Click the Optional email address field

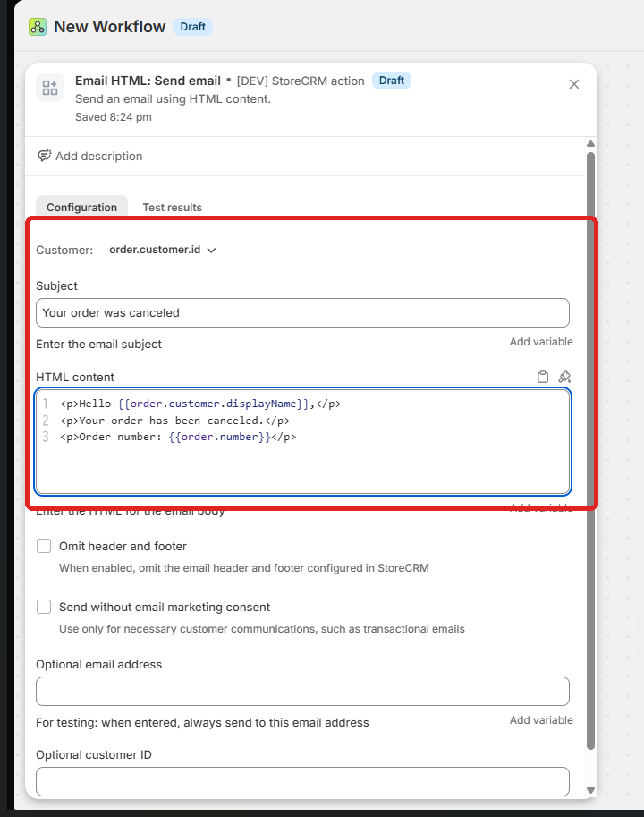[x=302, y=691]
